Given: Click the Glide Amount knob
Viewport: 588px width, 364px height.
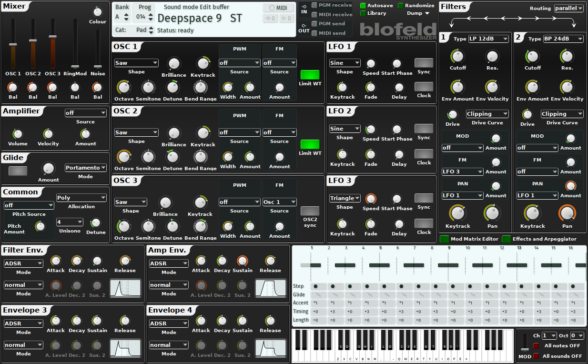Looking at the screenshot, I should point(48,168).
